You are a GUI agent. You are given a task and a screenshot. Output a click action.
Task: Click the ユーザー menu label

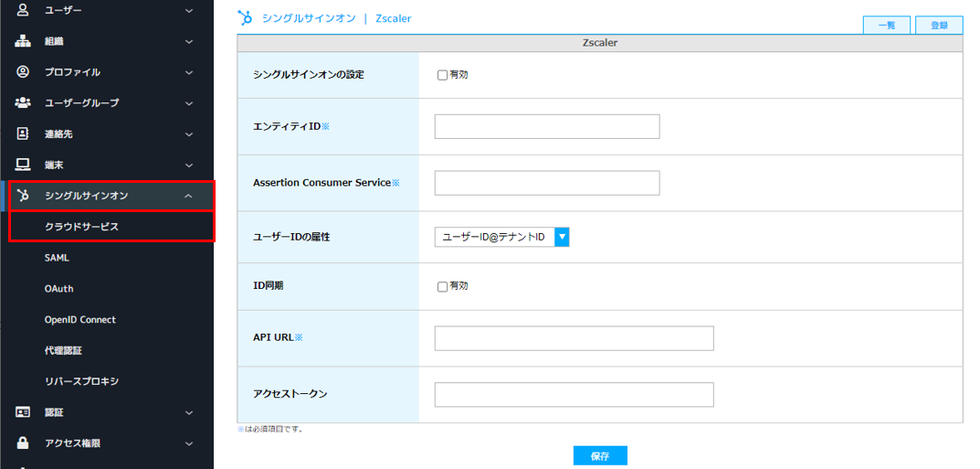coord(63,11)
